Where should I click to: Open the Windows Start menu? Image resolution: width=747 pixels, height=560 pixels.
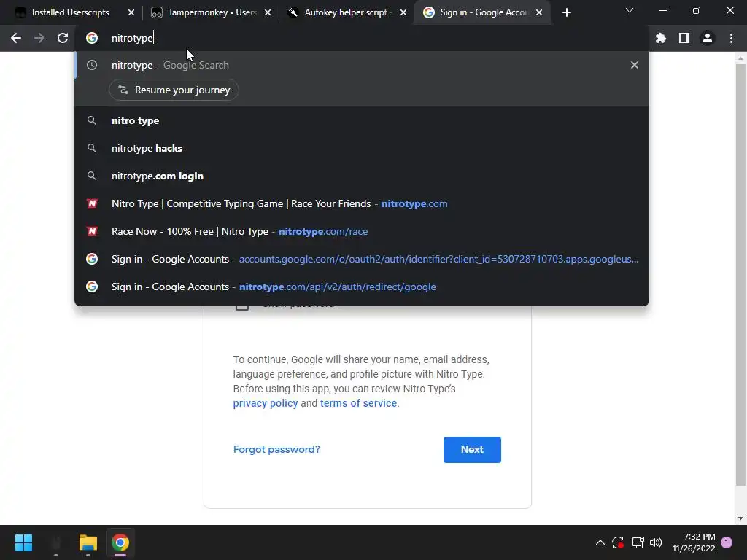tap(23, 542)
